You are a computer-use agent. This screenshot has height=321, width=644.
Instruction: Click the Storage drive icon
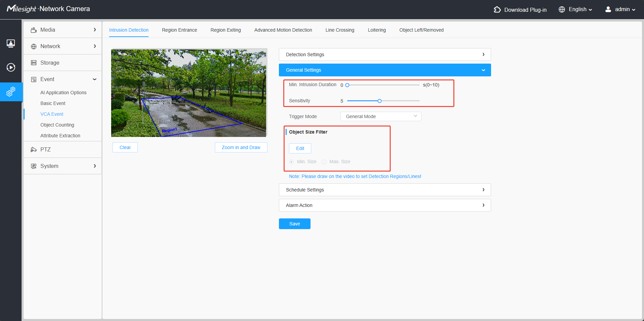click(34, 63)
